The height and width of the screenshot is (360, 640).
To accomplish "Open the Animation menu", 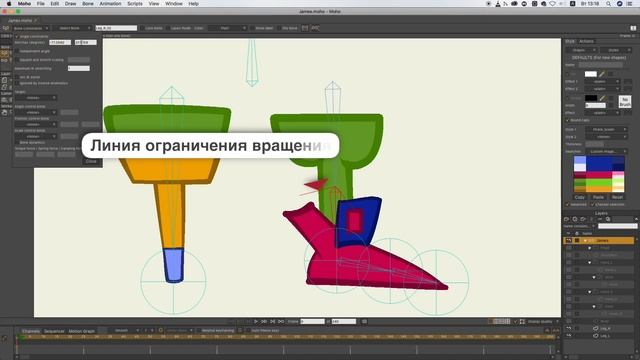I will click(110, 4).
